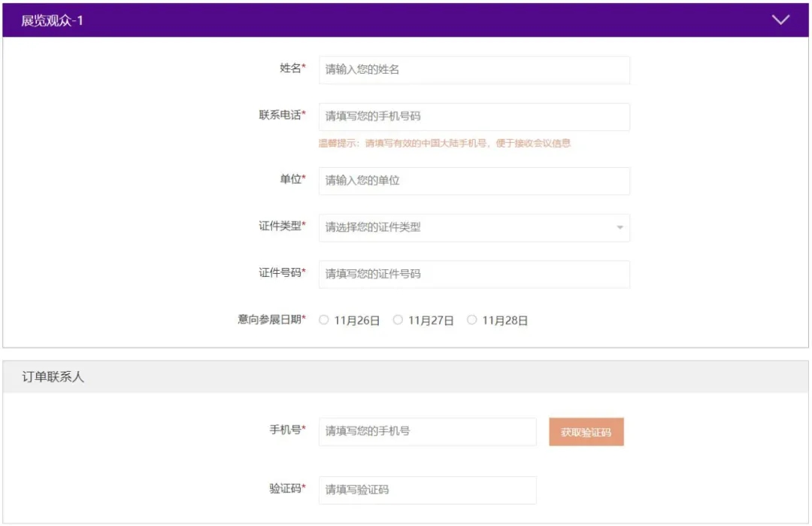Click the 手机号 input in 订单联系人
The height and width of the screenshot is (526, 812).
[427, 431]
